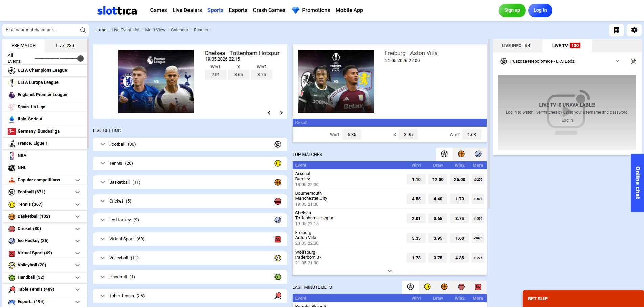Screen dimensions: 644x307
Task: Click the diamond icon beside Promotions
Action: (295, 10)
